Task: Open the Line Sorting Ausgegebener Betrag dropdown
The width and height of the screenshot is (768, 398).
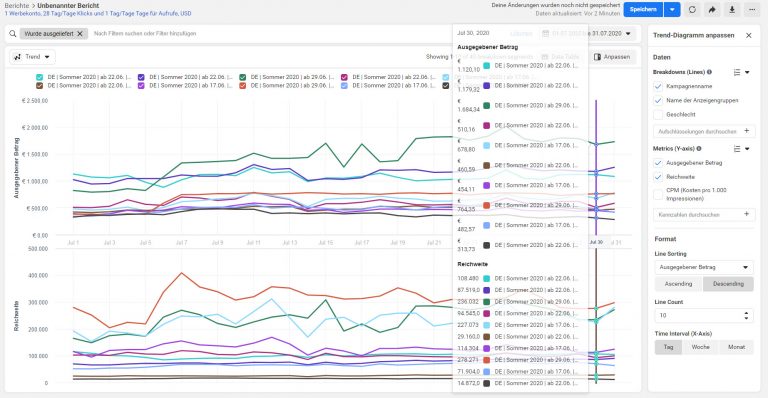Action: coord(704,267)
